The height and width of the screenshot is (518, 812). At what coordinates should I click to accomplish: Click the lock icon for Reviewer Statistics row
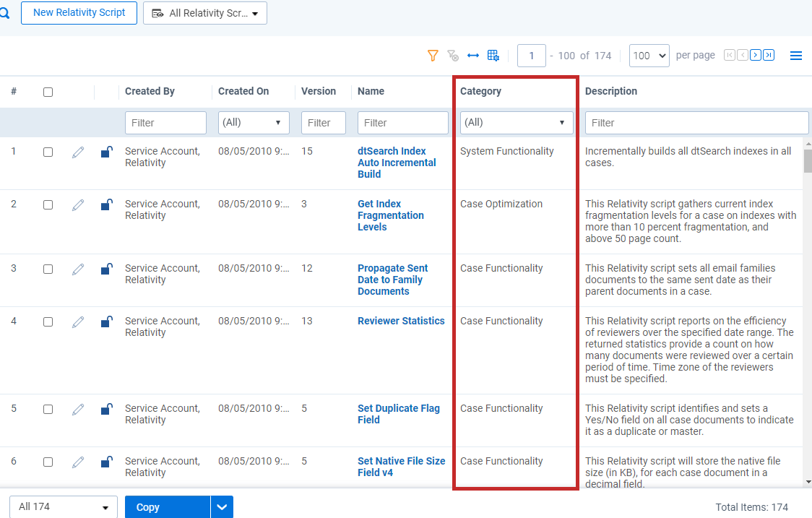[107, 321]
